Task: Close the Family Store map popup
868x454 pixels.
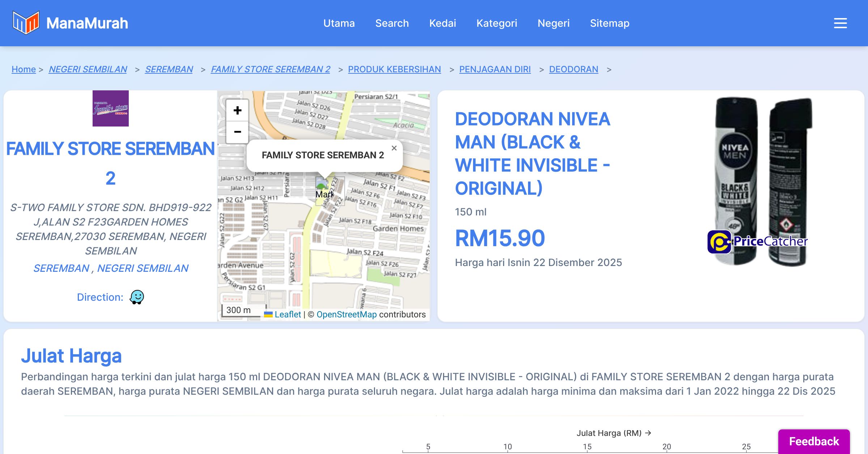Action: pos(394,148)
